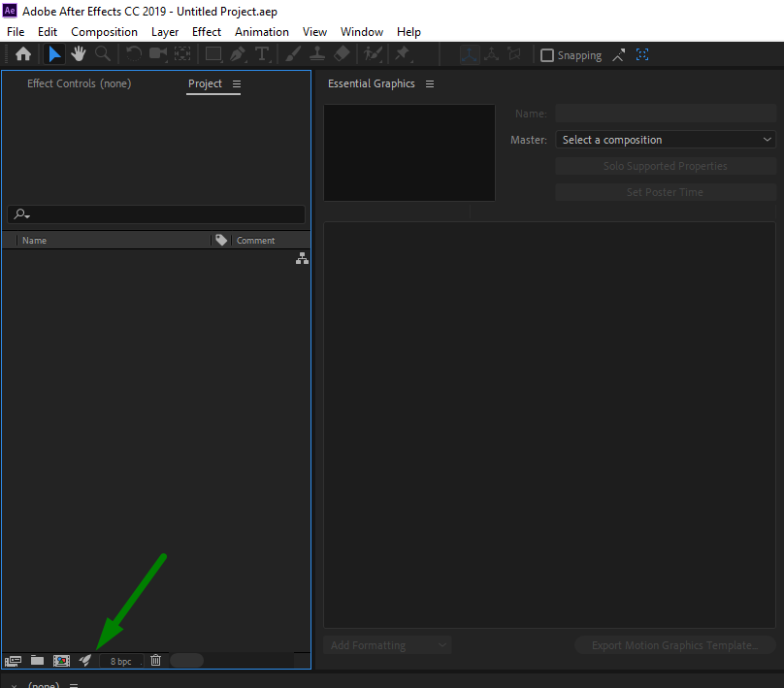Open project settings rocket icon
This screenshot has width=784, height=688.
click(85, 661)
